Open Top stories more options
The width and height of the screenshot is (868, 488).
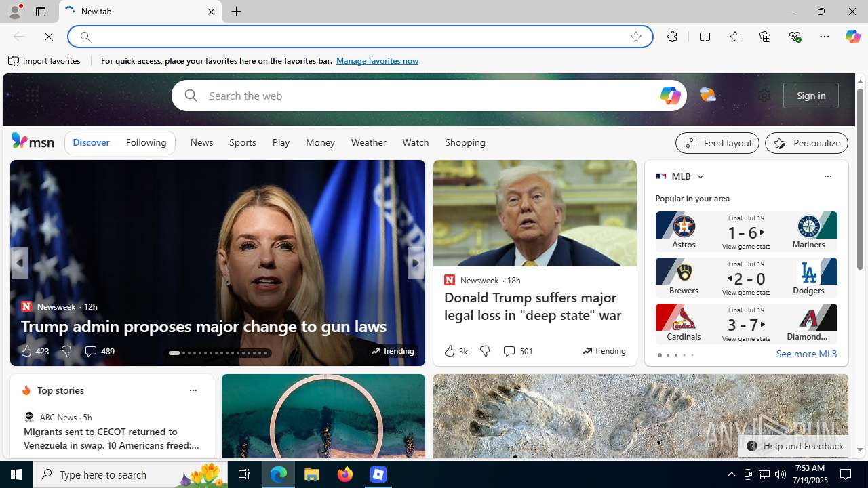pos(193,390)
